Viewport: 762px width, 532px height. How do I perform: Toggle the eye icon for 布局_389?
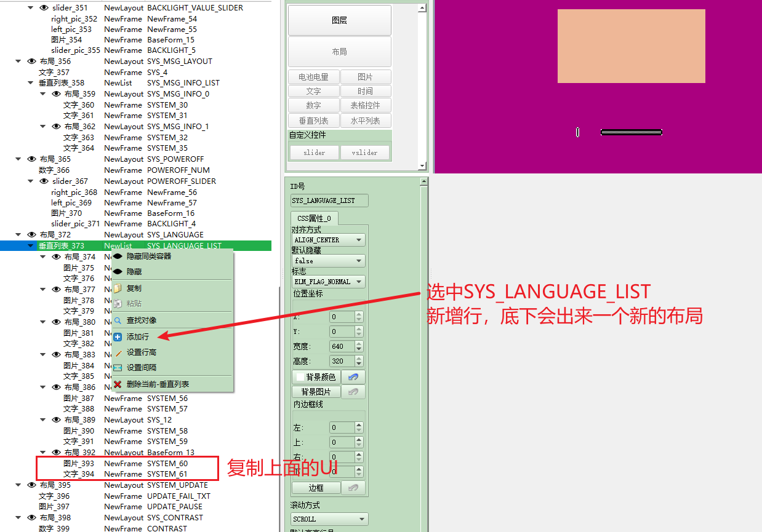[x=57, y=420]
